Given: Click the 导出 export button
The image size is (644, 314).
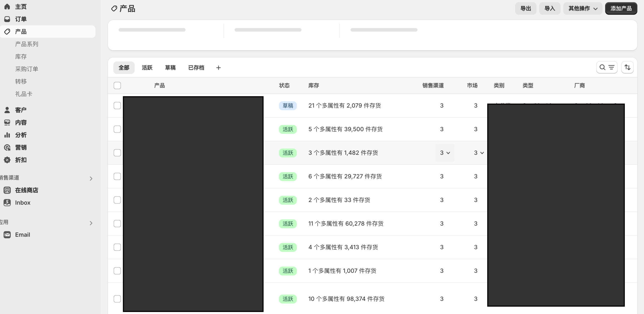Looking at the screenshot, I should click(x=525, y=9).
